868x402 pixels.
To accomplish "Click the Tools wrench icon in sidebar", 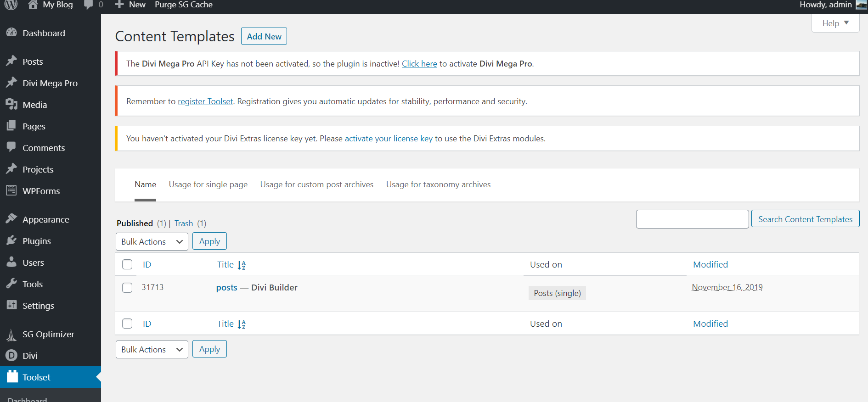I will 11,284.
